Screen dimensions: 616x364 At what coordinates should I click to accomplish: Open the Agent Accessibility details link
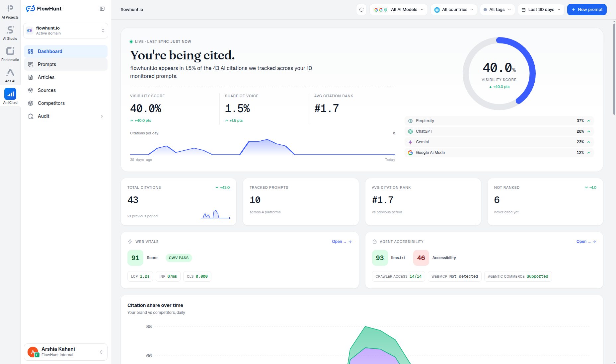[586, 242]
